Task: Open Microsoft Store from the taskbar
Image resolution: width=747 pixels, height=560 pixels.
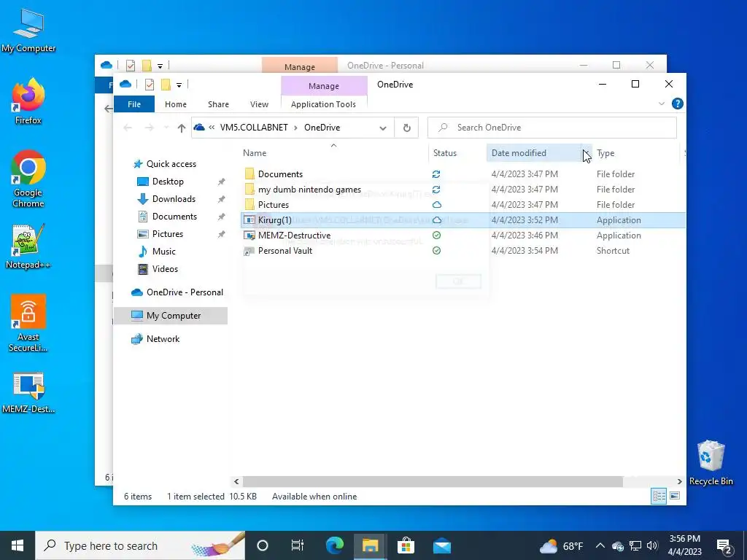Action: 406,545
